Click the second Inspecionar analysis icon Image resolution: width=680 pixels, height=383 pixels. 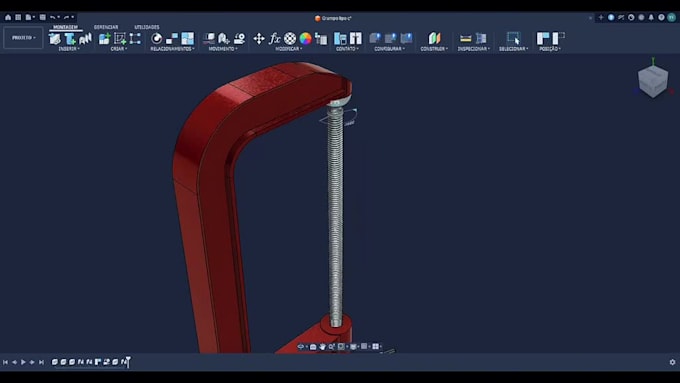click(481, 39)
